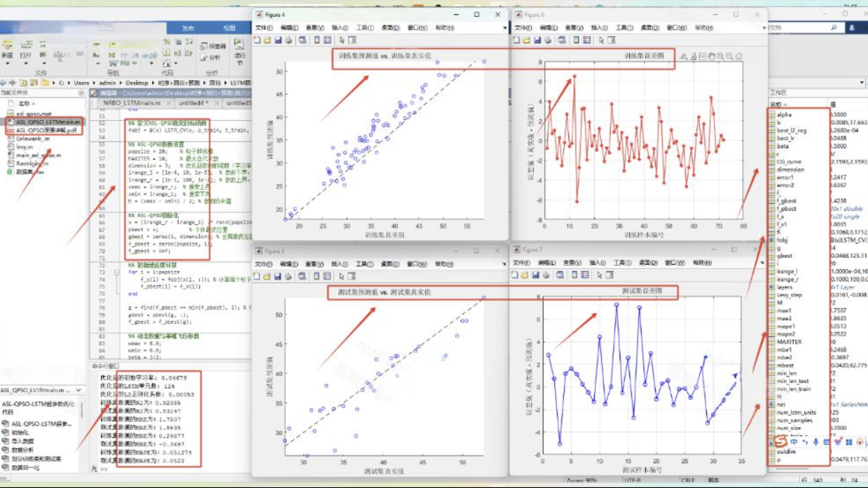Toggle Insert Legend in Figure 4 toolbar
The width and height of the screenshot is (868, 488).
click(x=327, y=40)
